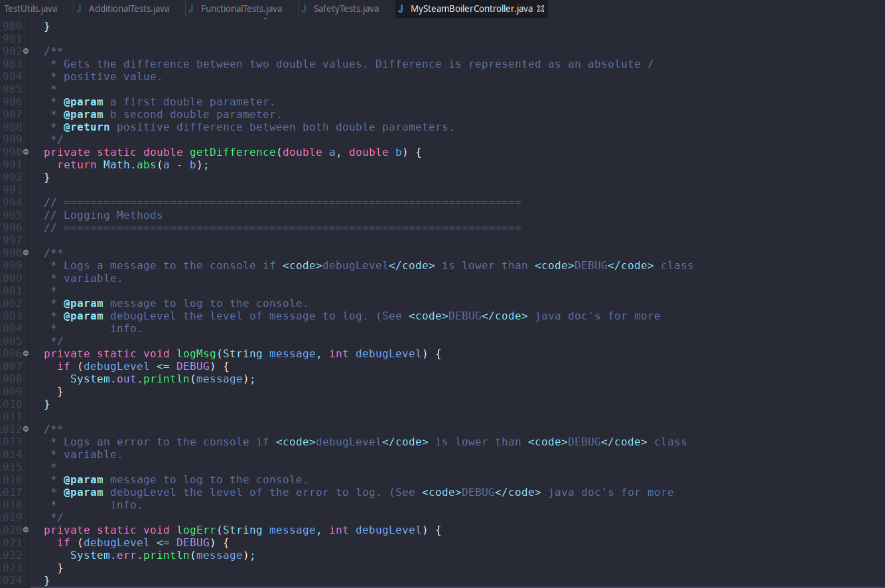
Task: Click line number 994 in the gutter
Action: (x=12, y=203)
